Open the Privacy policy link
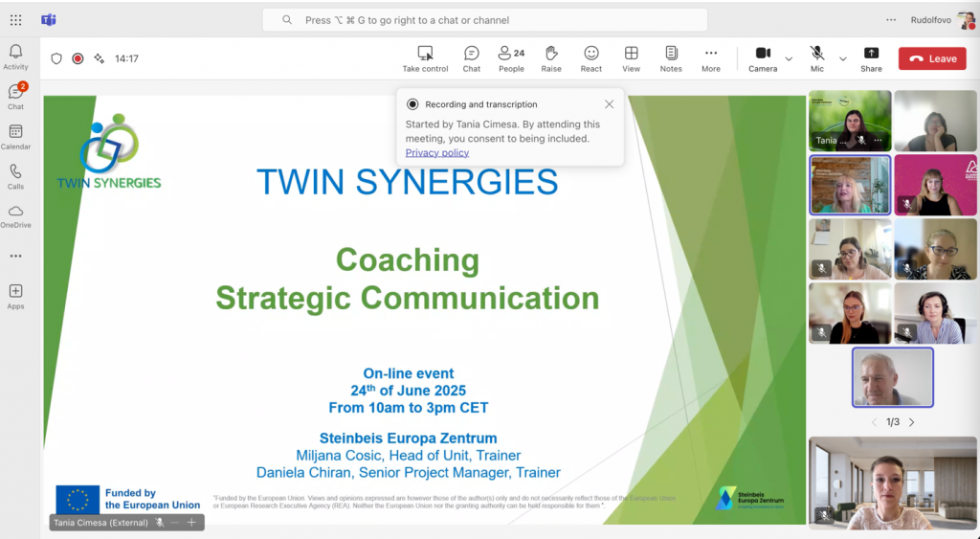This screenshot has height=539, width=980. pos(437,152)
